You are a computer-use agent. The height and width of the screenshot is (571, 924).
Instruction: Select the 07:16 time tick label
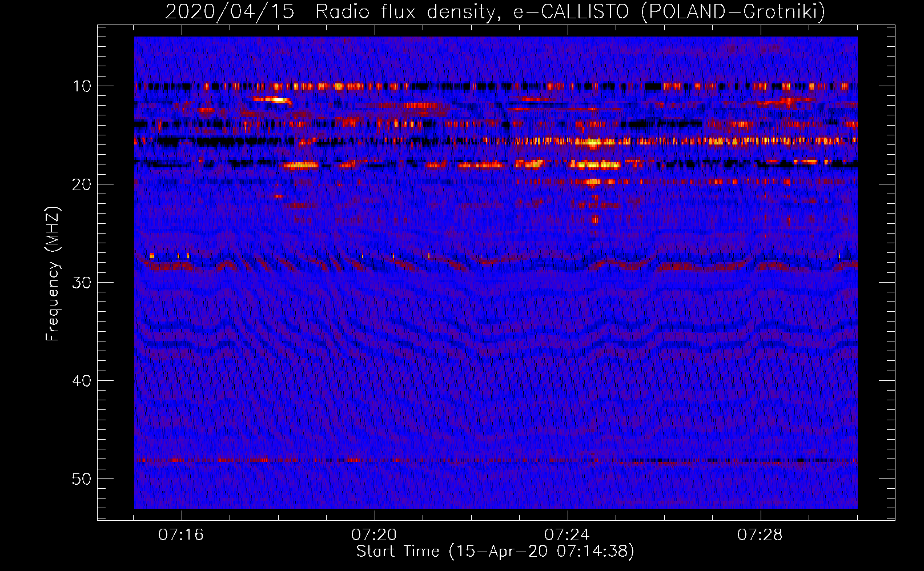[181, 535]
